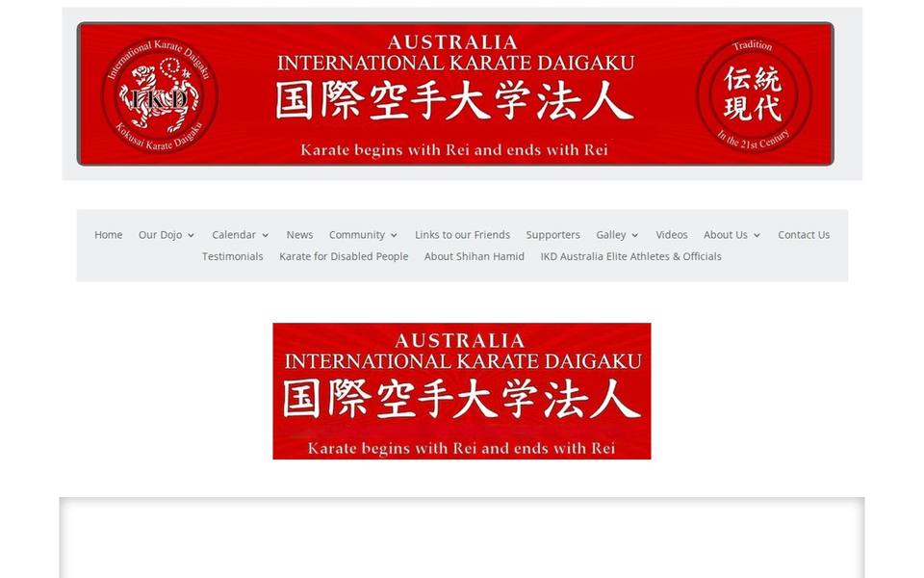The height and width of the screenshot is (578, 924).
Task: Click the top header banner image
Action: tap(455, 93)
